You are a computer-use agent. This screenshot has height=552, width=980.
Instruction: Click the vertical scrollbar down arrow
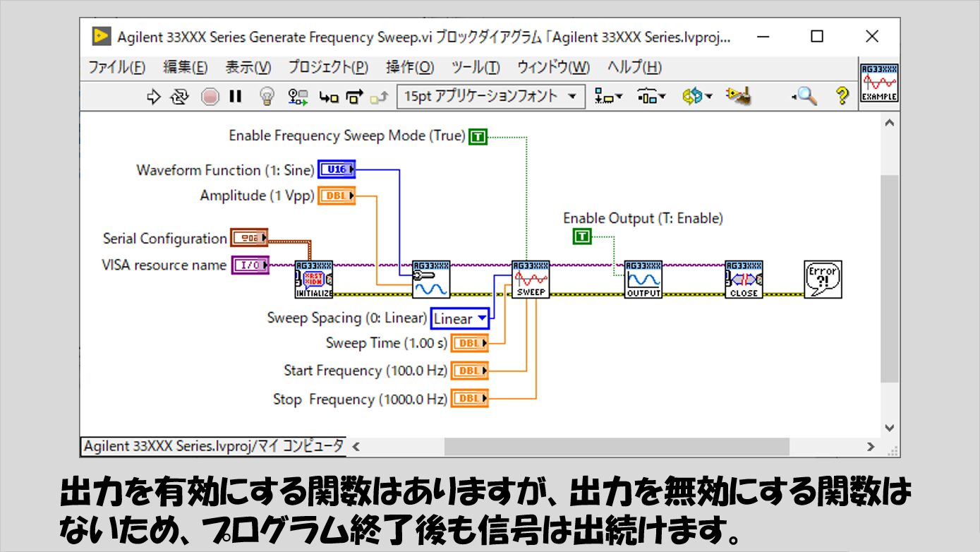click(x=889, y=428)
